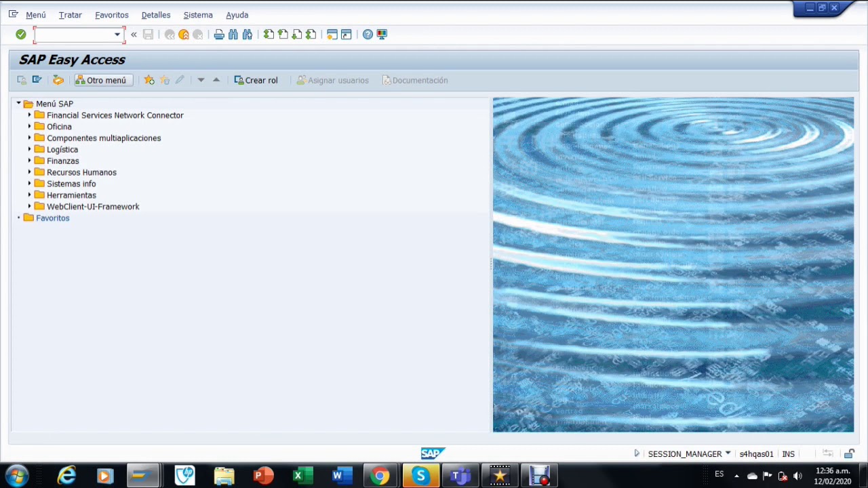Click the Delete Favorites star icon

click(165, 80)
